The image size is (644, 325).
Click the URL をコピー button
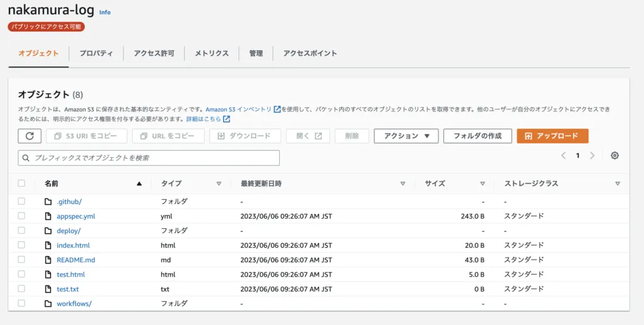[x=169, y=136]
